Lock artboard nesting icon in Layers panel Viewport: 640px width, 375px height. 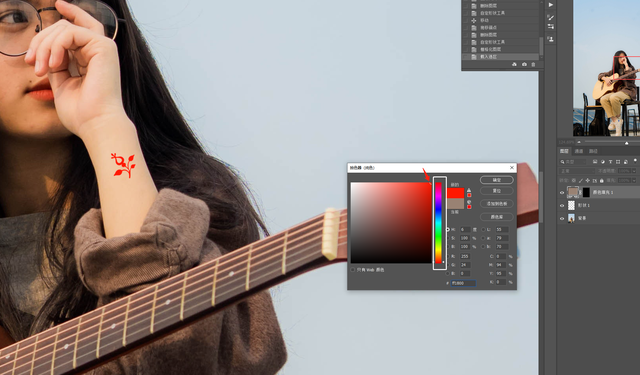pyautogui.click(x=595, y=181)
